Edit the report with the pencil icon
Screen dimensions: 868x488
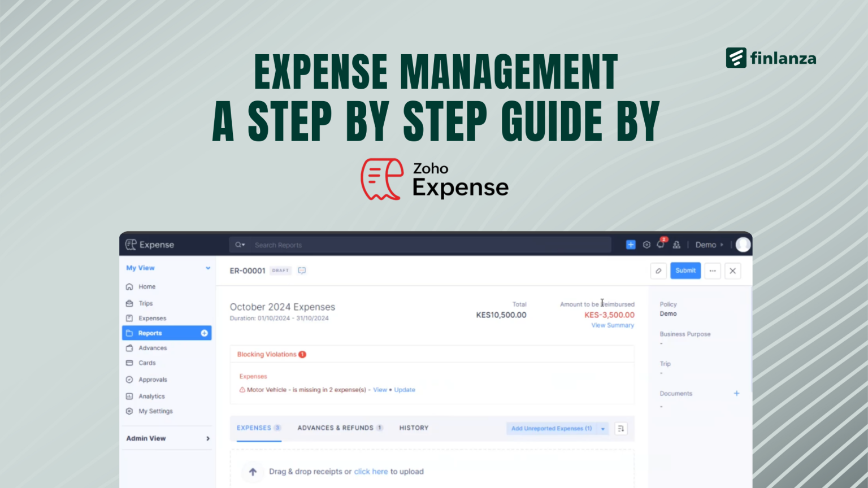[x=658, y=271]
